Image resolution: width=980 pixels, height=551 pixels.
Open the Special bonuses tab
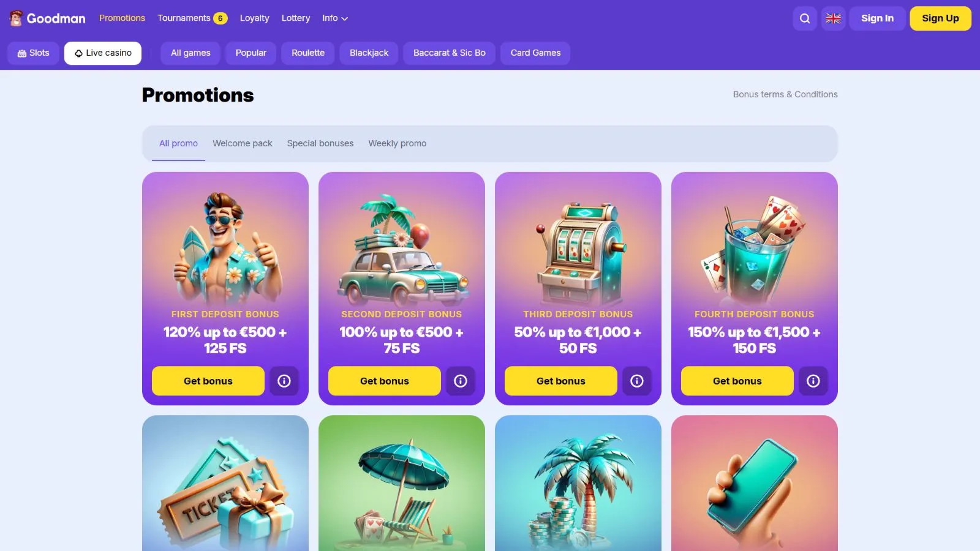pyautogui.click(x=320, y=143)
